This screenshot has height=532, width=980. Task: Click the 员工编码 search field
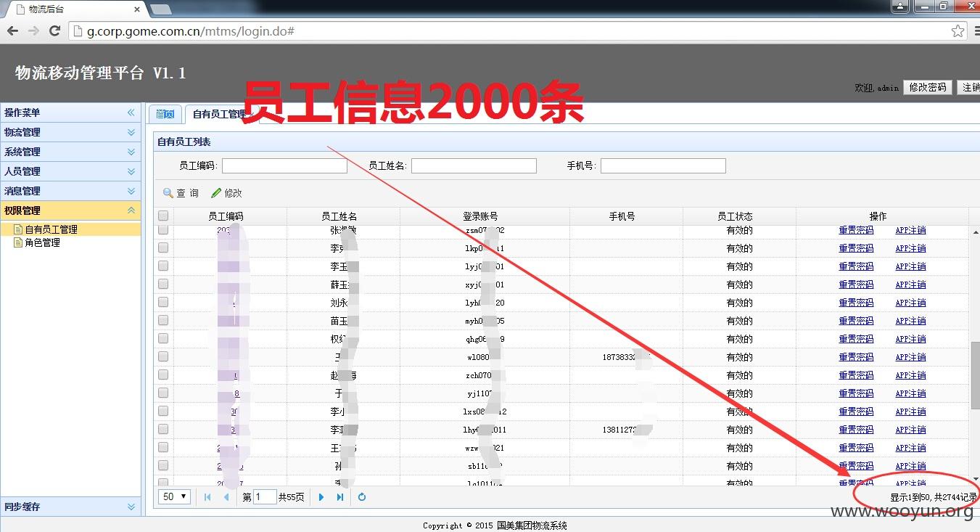[x=284, y=166]
